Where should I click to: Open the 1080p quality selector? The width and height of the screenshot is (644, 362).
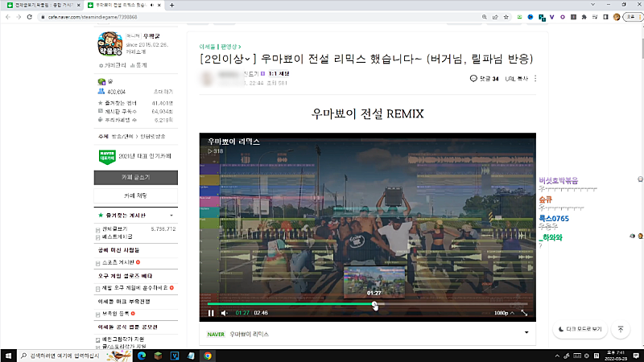(x=504, y=313)
